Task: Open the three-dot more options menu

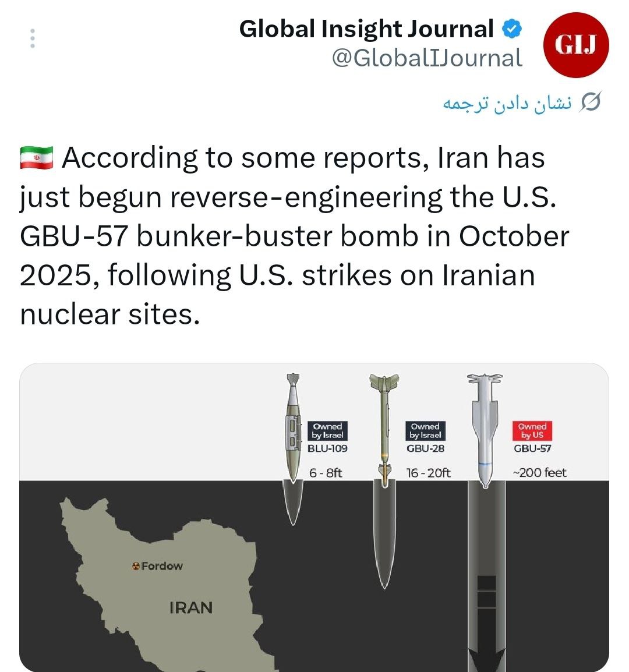Action: click(33, 38)
